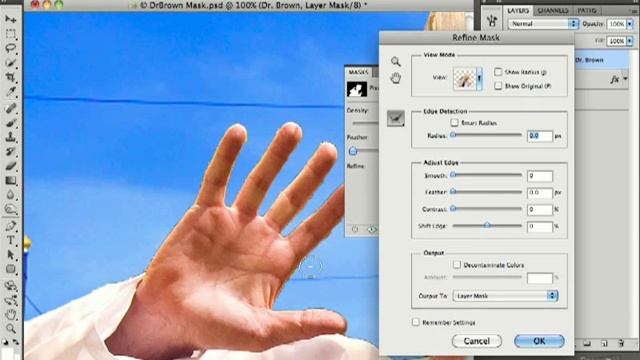Select the Lasso tool
This screenshot has width=640, height=360.
[x=11, y=48]
